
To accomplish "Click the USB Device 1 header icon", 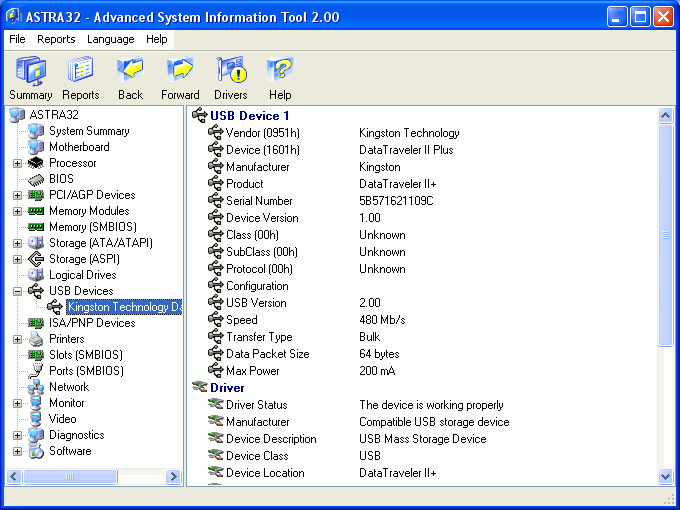I will point(200,115).
